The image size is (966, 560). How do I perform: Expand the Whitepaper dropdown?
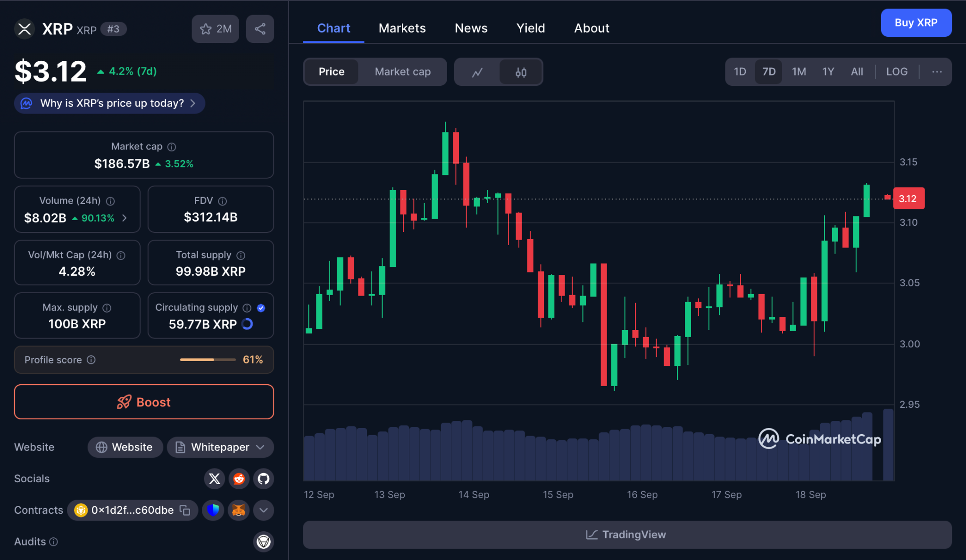point(221,447)
